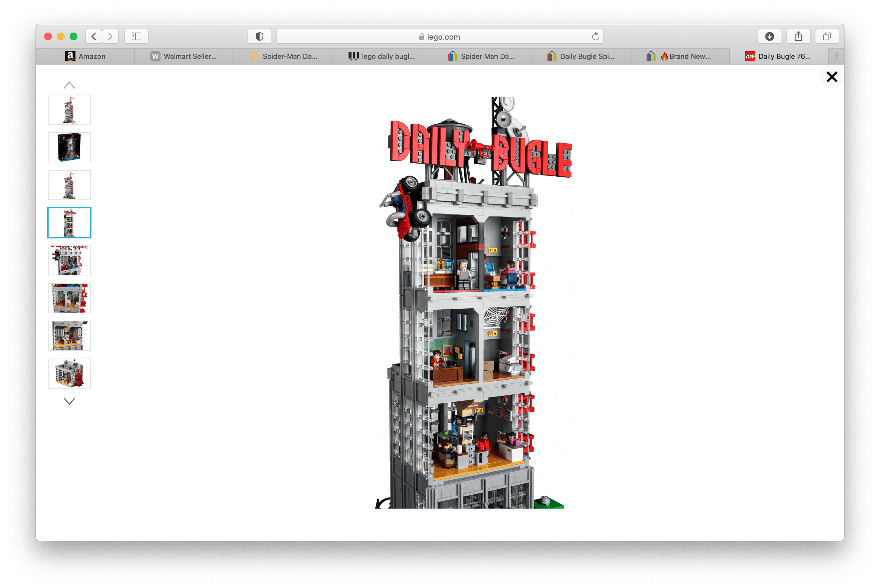
Task: Move the thumbnail list up with the chevron
Action: tap(69, 85)
